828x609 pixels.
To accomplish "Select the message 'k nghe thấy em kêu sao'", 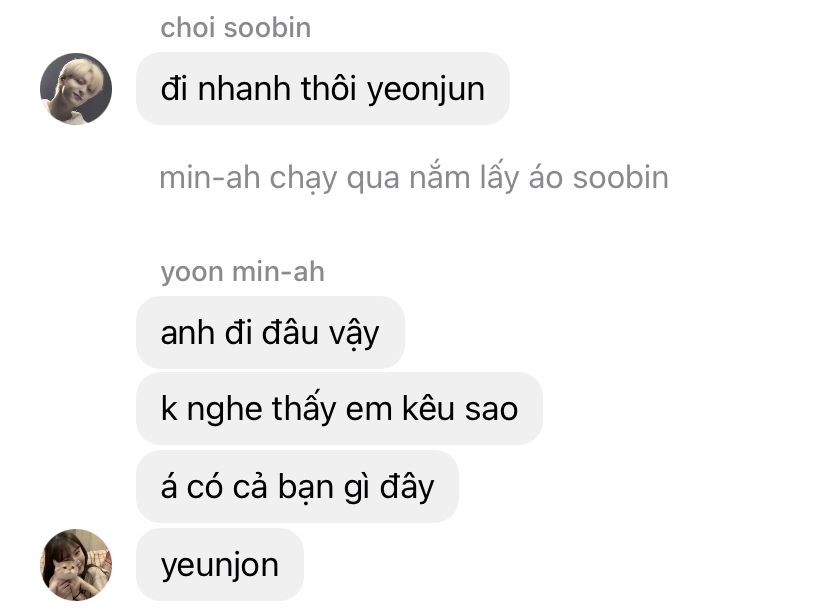I will tap(339, 409).
